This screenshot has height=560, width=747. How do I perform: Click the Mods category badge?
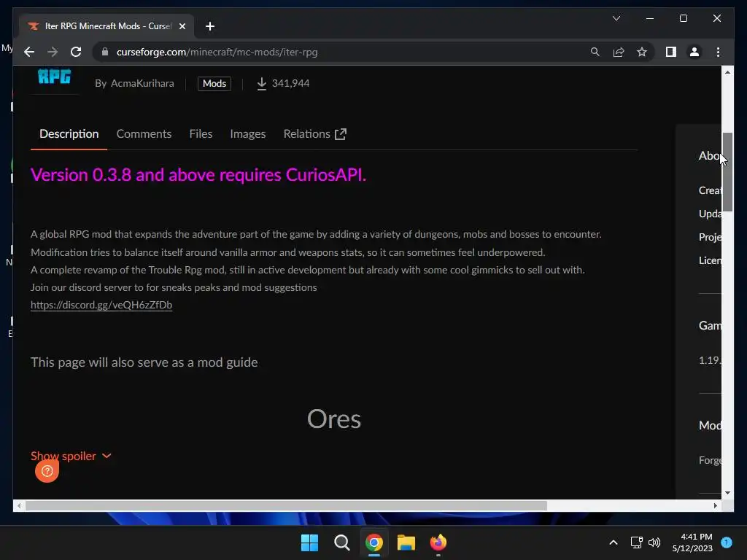pos(214,83)
